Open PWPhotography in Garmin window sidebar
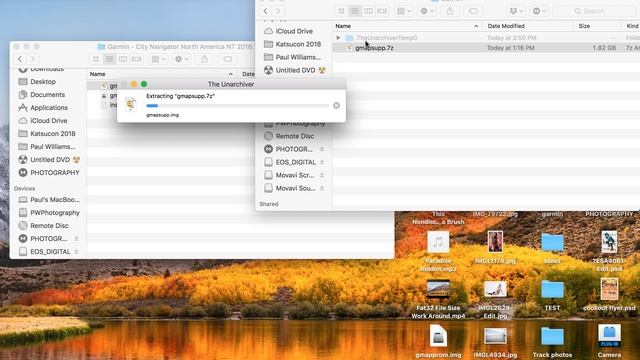 coord(49,213)
